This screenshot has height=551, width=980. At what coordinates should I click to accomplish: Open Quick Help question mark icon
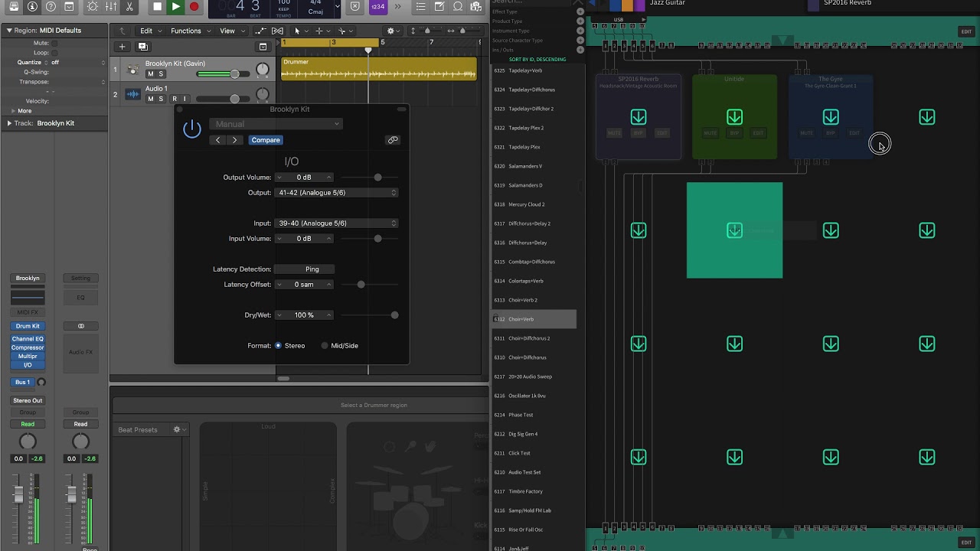(51, 7)
